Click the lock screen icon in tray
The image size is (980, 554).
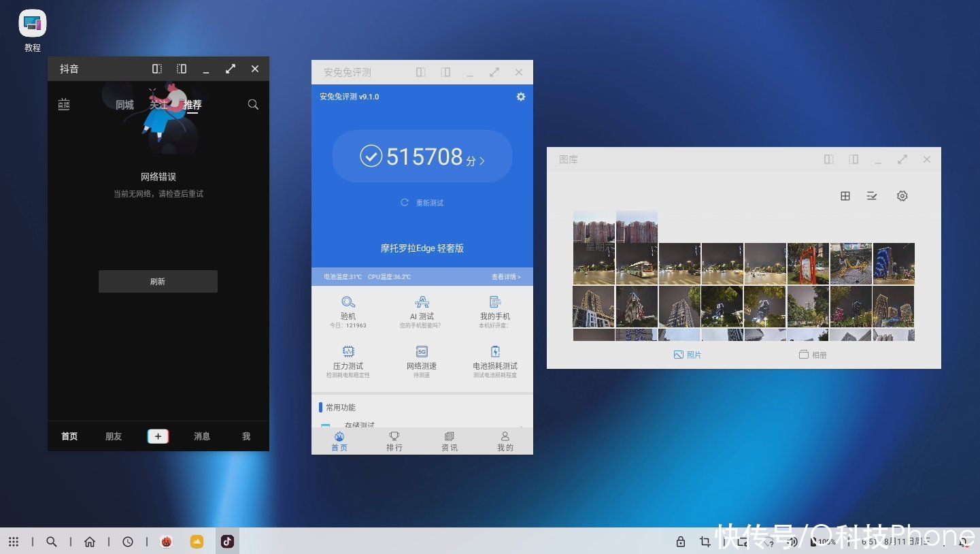(x=681, y=542)
